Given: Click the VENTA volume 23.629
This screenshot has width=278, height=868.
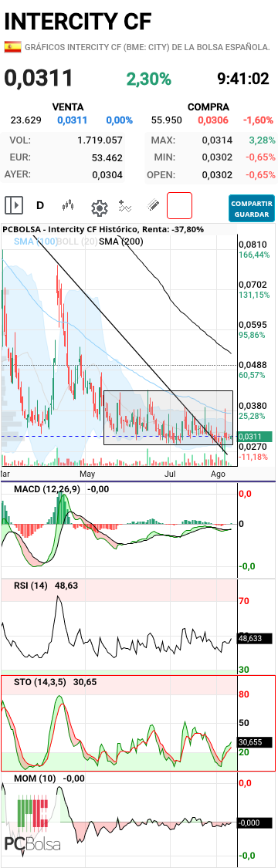Looking at the screenshot, I should [x=26, y=120].
